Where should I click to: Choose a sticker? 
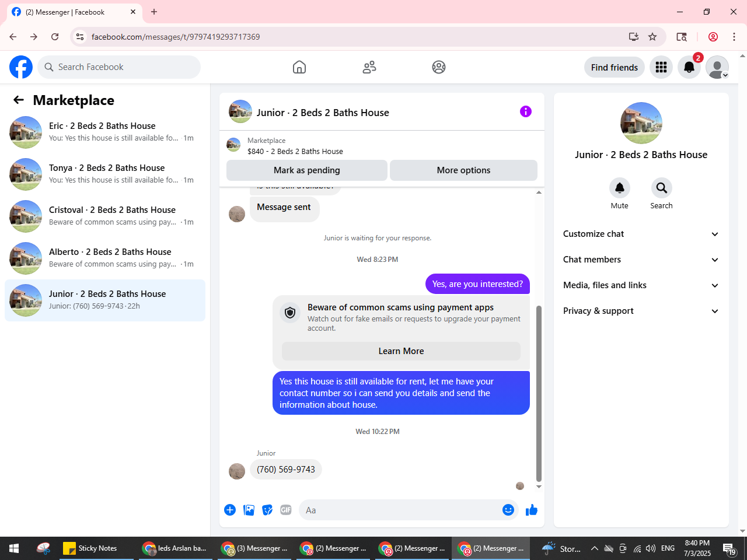click(267, 510)
